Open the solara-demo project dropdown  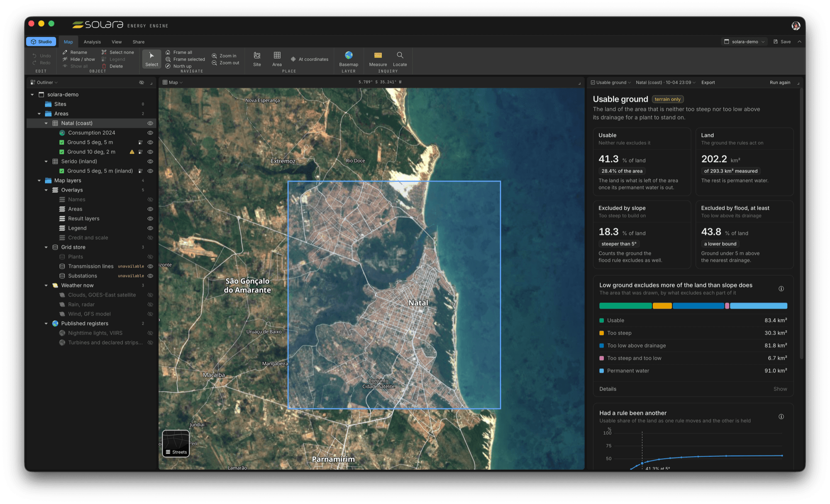pyautogui.click(x=745, y=41)
